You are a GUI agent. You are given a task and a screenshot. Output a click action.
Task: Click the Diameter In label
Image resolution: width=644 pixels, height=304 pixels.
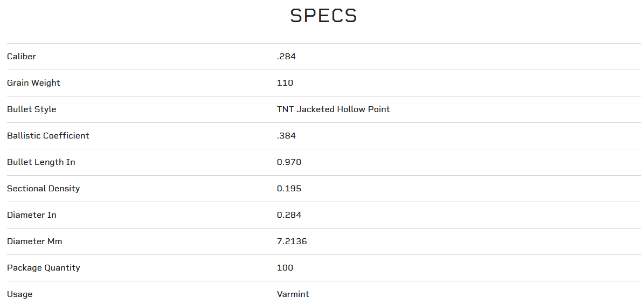point(32,215)
